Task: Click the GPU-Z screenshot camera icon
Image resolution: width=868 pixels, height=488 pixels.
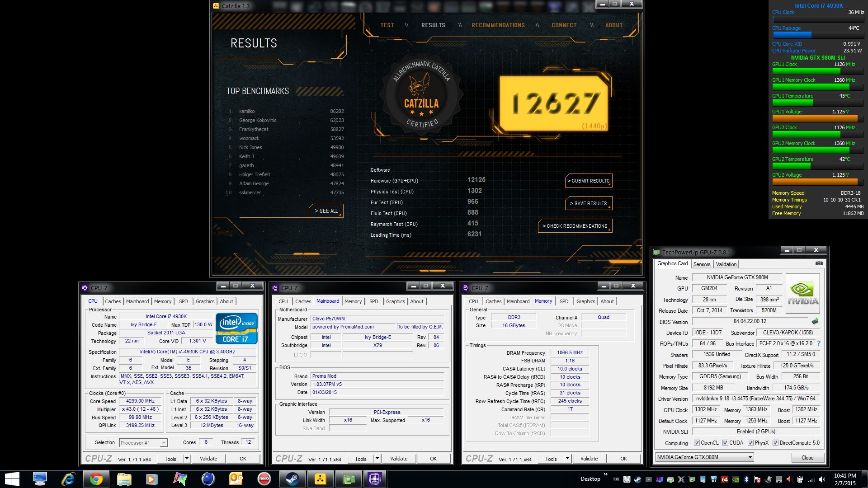Action: (819, 263)
